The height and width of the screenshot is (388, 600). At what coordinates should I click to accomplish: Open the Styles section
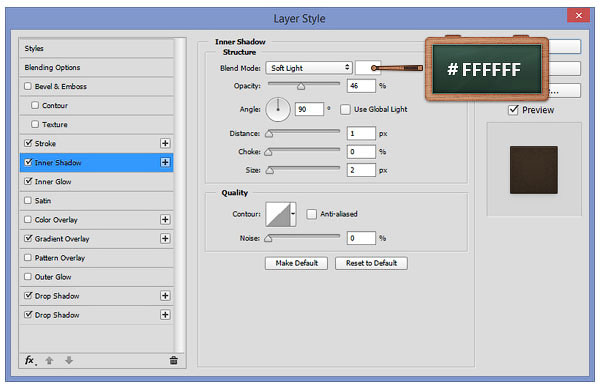click(x=96, y=48)
